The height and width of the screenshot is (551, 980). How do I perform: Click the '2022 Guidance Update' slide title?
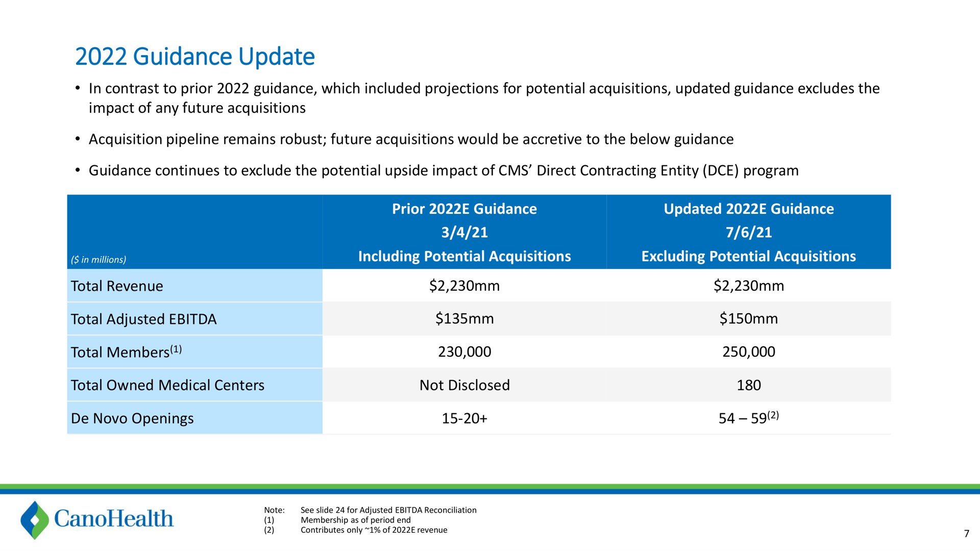tap(195, 57)
